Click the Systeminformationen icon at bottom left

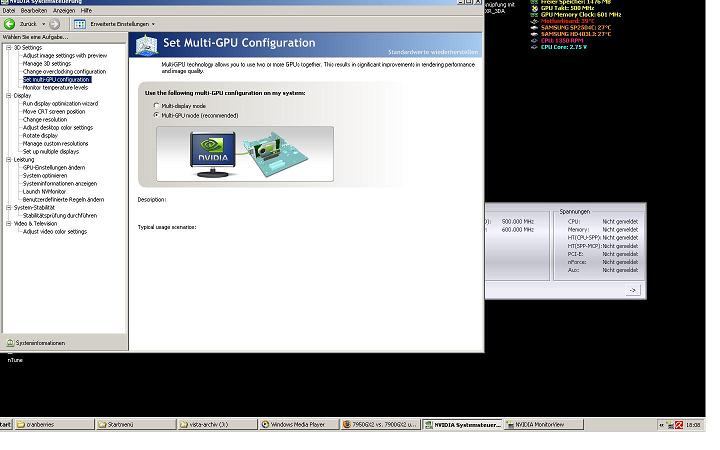point(10,343)
